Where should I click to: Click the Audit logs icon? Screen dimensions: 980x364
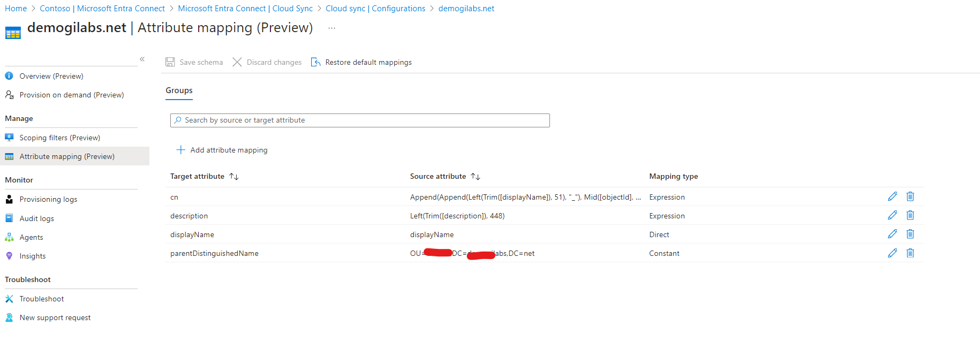[x=9, y=218]
